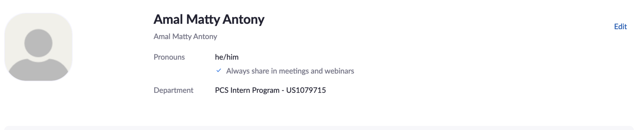Select the 'Always share in meetings and webinars' text

pos(290,71)
